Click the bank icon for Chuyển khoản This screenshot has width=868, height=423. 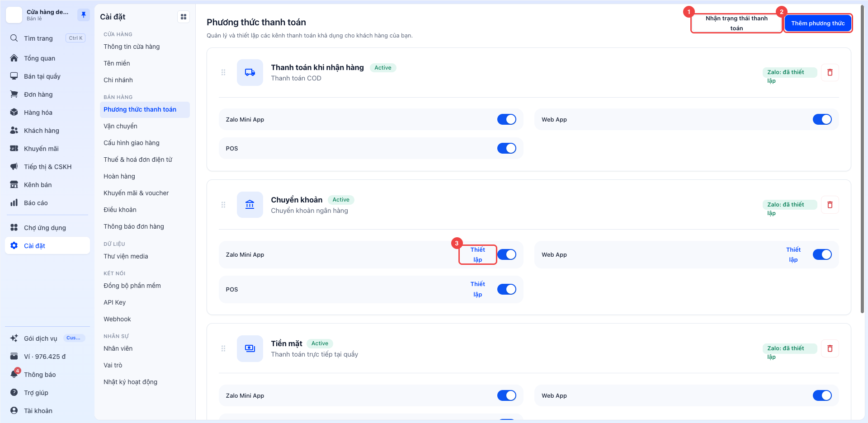coord(250,205)
